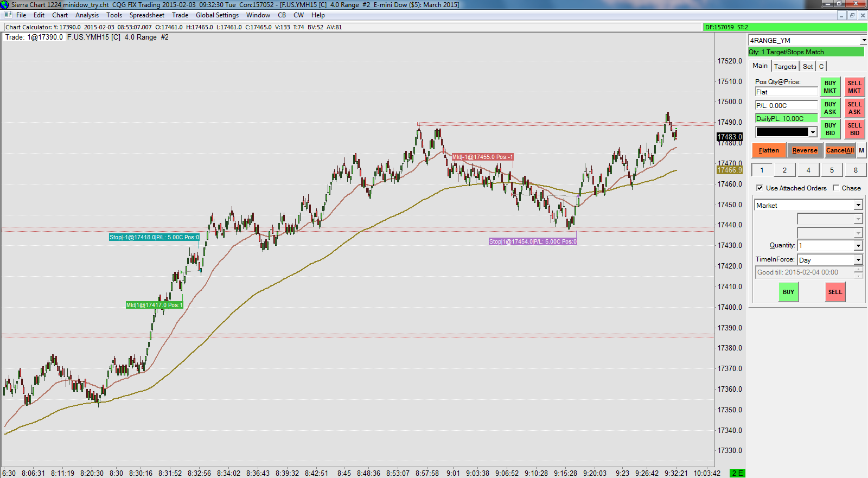
Task: Click the Stop|-1@17418.0 teal order label
Action: [155, 237]
